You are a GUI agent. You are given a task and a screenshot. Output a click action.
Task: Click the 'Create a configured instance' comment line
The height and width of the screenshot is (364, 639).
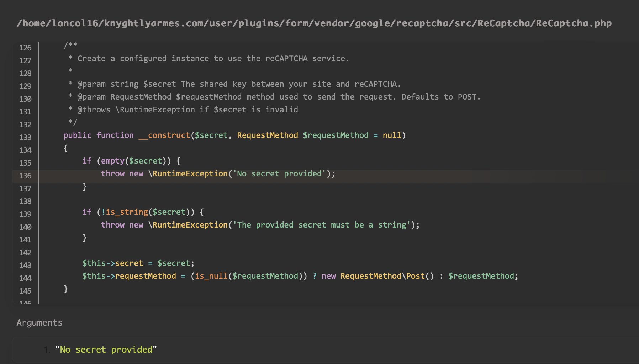coord(208,59)
